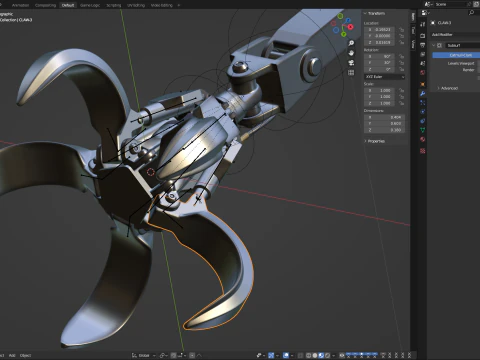Click the Dimensions Z value field
Viewport: 480px width, 360px height.
[x=385, y=130]
